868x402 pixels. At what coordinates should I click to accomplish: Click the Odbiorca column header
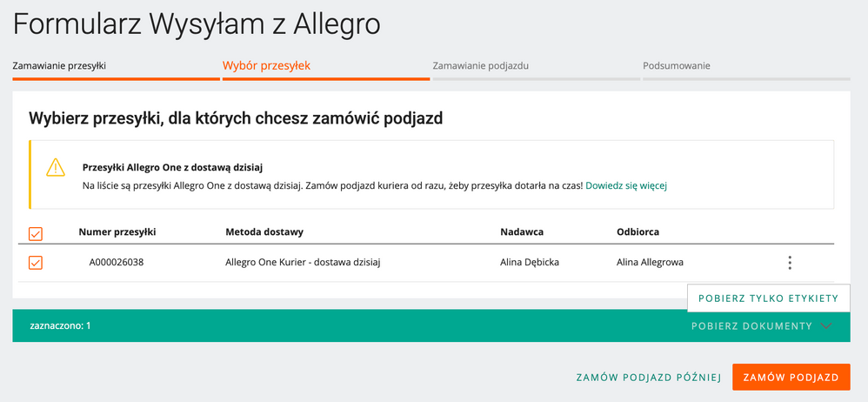coord(638,232)
